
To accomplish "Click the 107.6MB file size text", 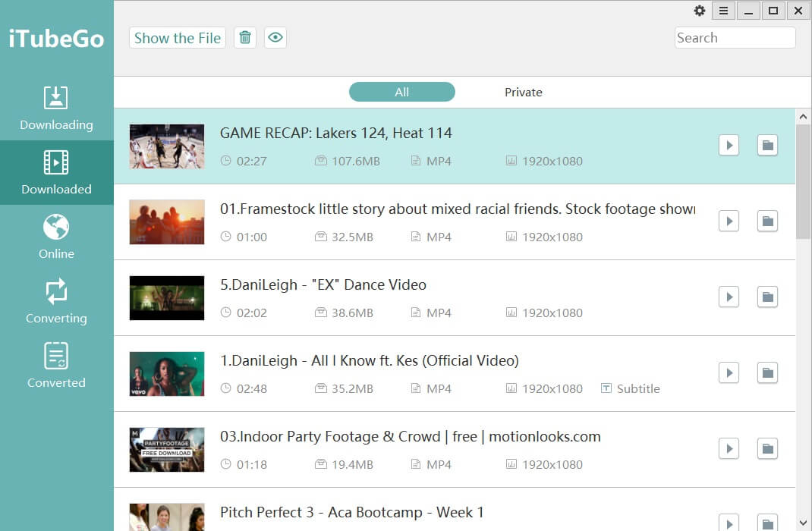I will pos(356,161).
